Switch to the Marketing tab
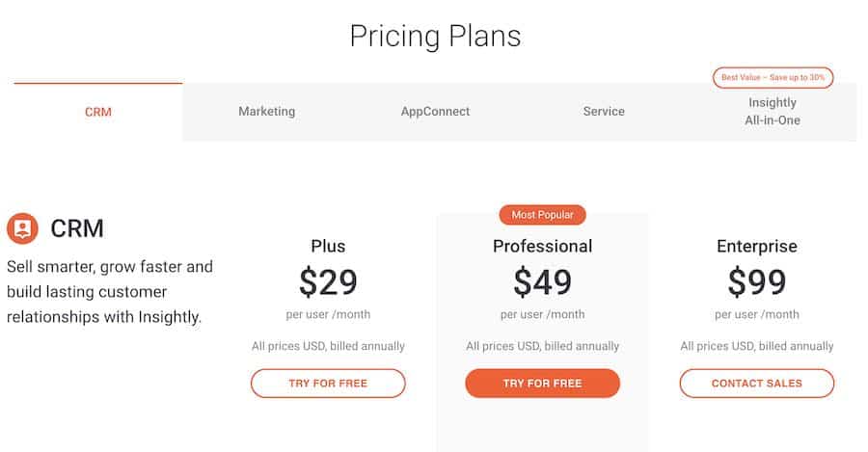 [x=267, y=112]
